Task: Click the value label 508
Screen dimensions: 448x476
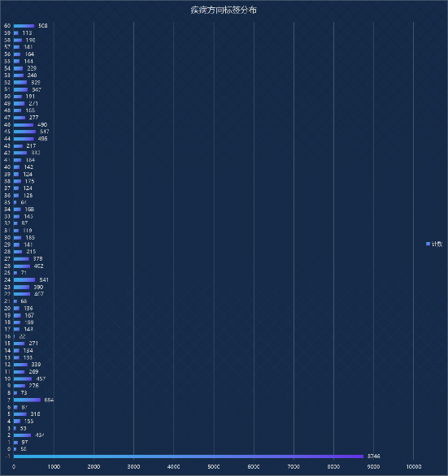Action: click(43, 26)
